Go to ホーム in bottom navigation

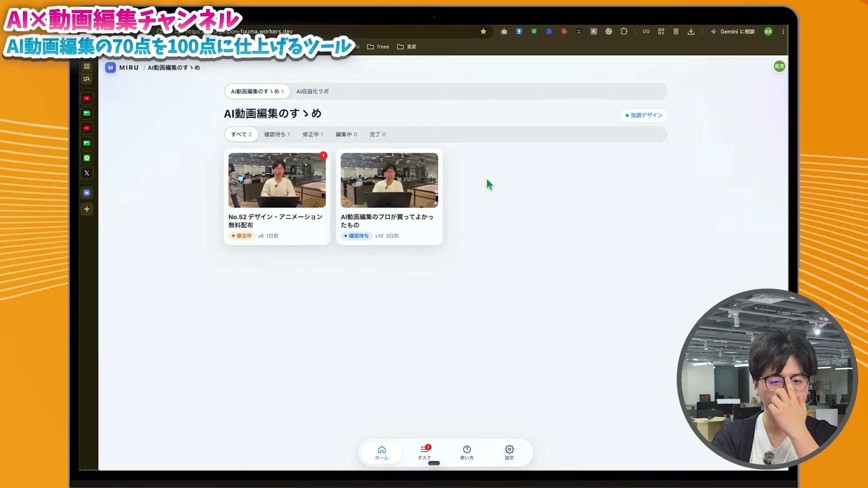(x=382, y=452)
